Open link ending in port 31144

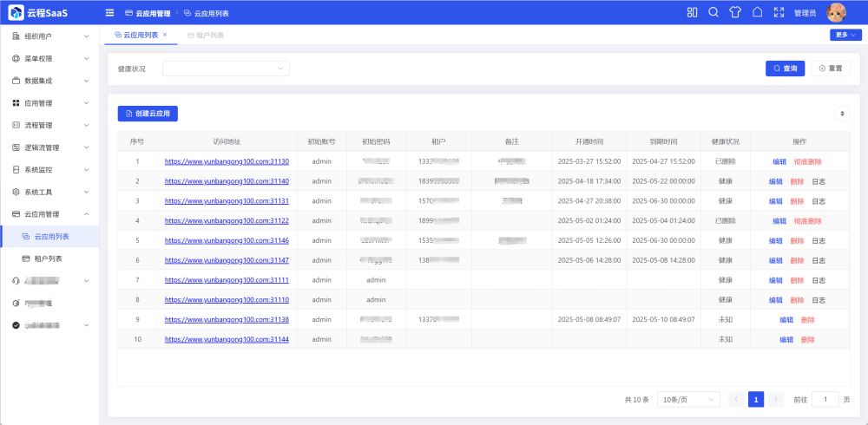227,339
